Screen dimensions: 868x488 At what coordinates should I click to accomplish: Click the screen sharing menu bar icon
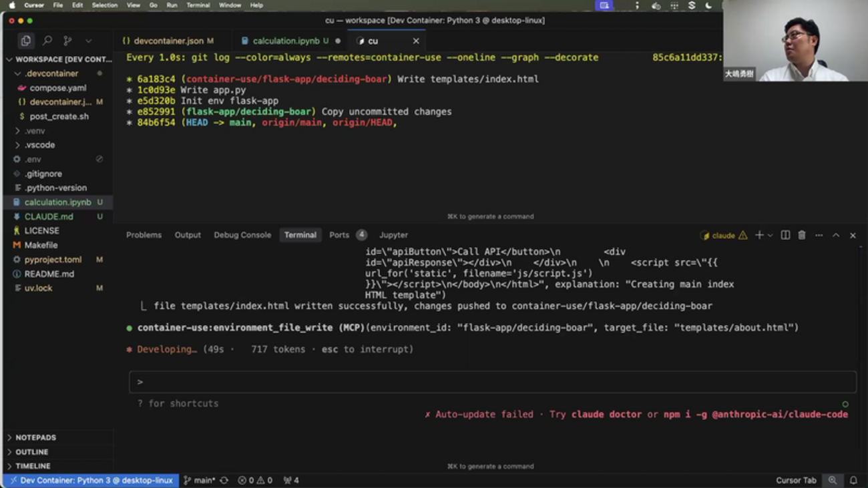(x=604, y=5)
